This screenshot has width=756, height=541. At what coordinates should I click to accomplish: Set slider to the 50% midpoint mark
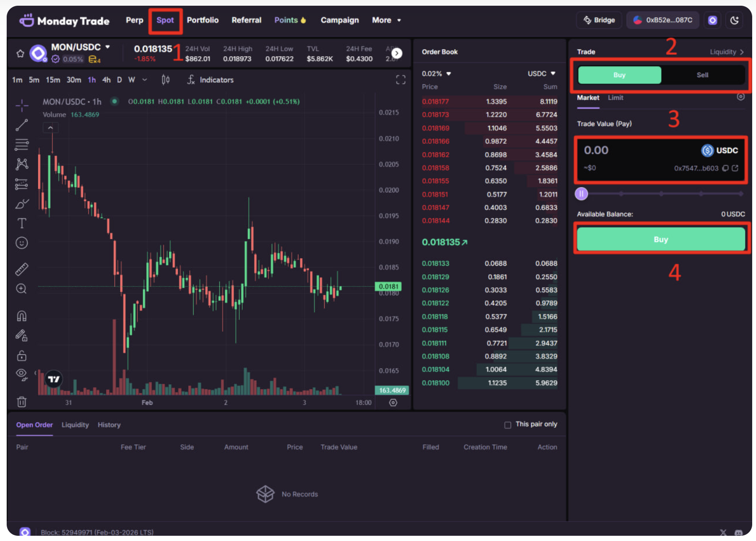click(661, 194)
